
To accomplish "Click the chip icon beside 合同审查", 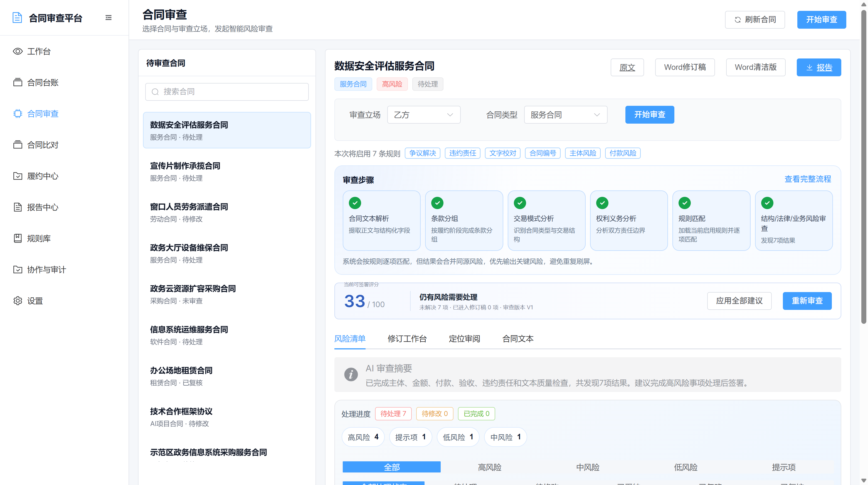I will click(18, 114).
